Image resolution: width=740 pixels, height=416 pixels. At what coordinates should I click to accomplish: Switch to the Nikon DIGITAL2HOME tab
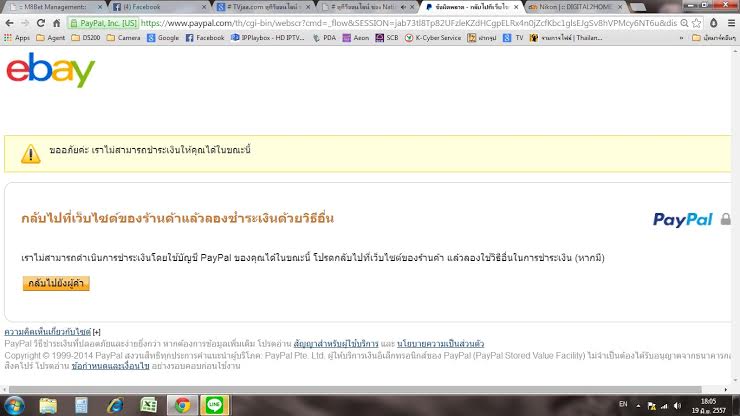coord(576,7)
